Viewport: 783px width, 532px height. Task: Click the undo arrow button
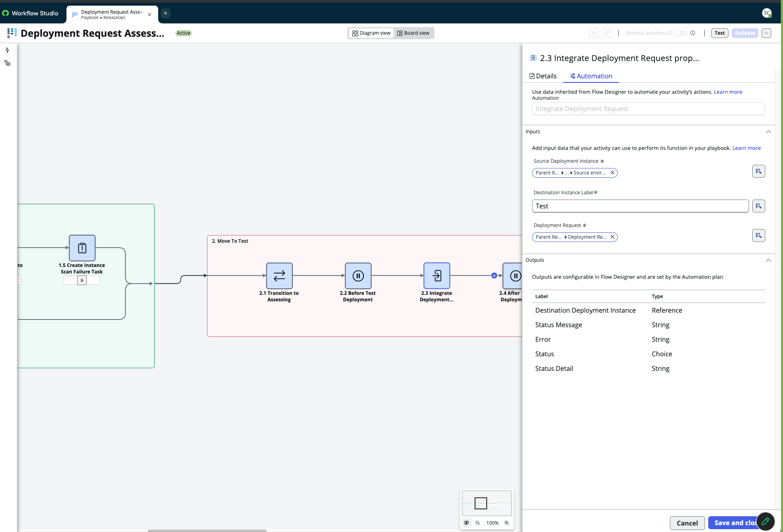click(x=594, y=33)
